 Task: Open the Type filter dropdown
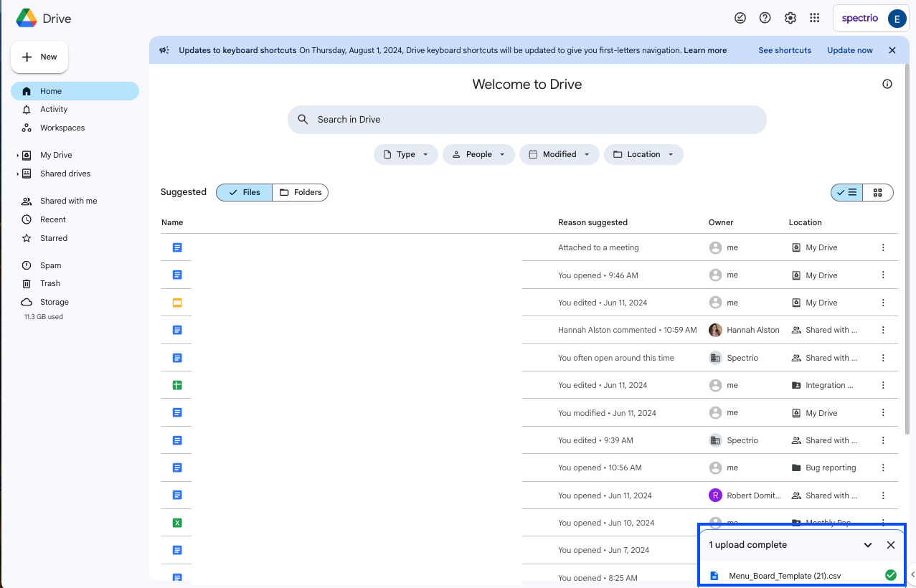(405, 154)
